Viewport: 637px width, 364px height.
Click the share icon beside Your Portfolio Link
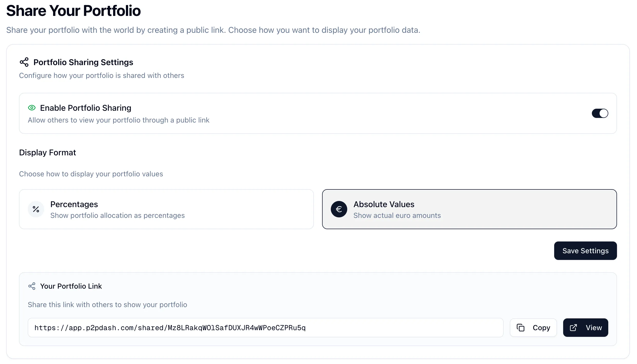pyautogui.click(x=32, y=286)
